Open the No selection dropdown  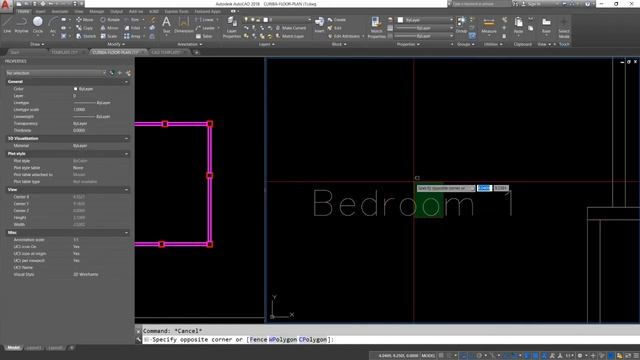(56, 73)
